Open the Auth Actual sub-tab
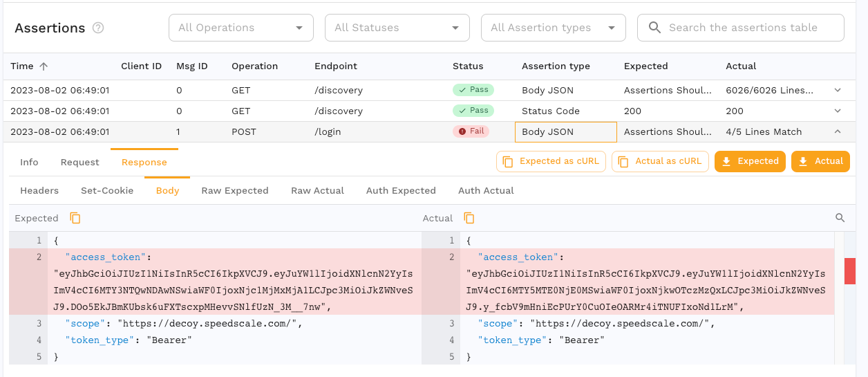 486,190
